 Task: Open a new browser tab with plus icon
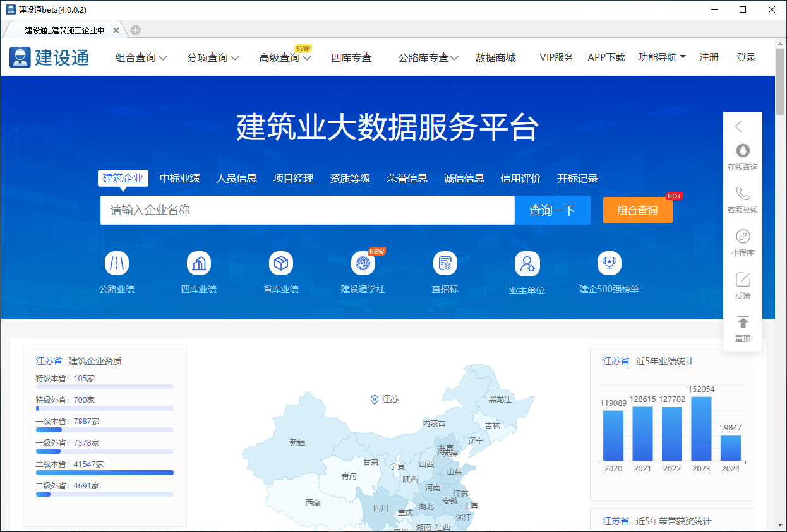(x=135, y=30)
